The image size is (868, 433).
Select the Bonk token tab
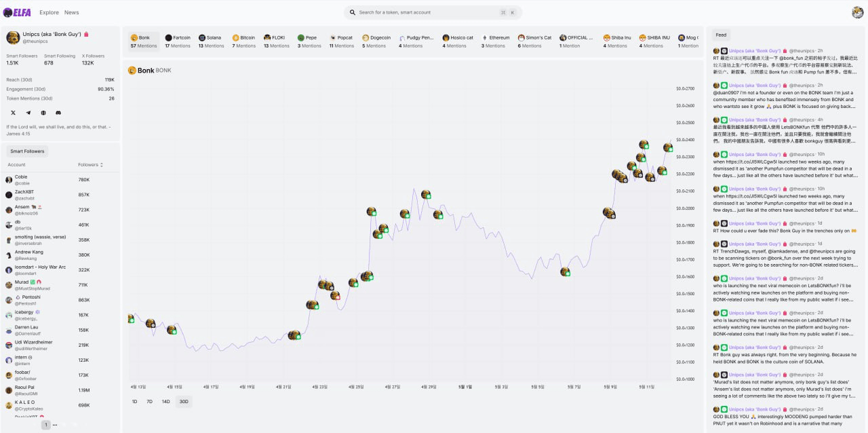click(x=143, y=41)
